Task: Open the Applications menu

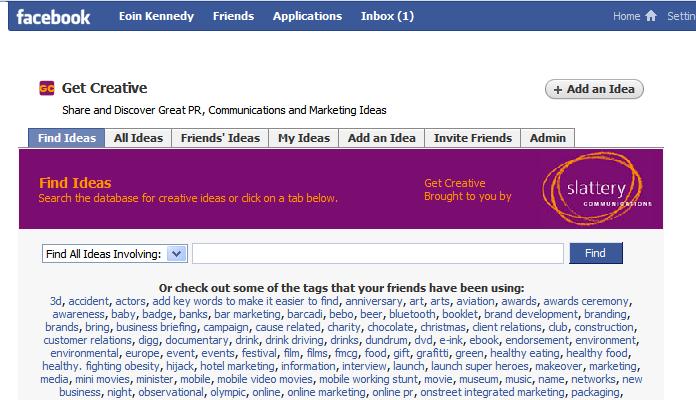Action: [307, 16]
